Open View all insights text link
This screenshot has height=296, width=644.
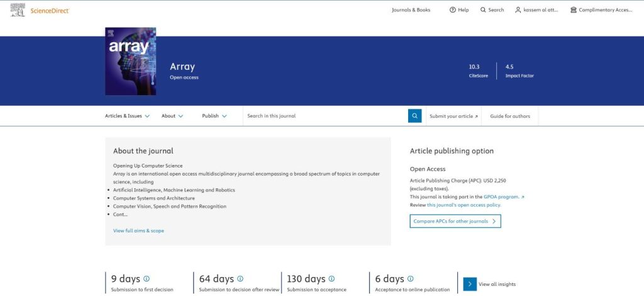pyautogui.click(x=497, y=284)
